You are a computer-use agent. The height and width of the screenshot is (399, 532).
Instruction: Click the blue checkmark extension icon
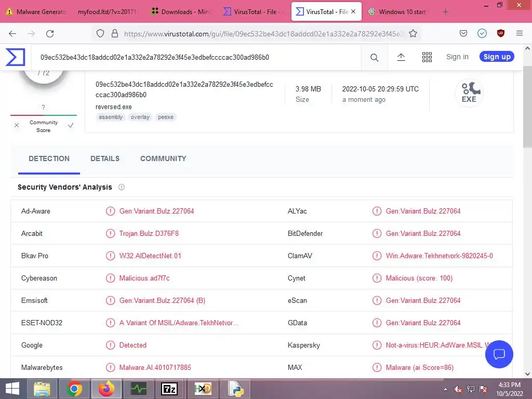pos(482,33)
